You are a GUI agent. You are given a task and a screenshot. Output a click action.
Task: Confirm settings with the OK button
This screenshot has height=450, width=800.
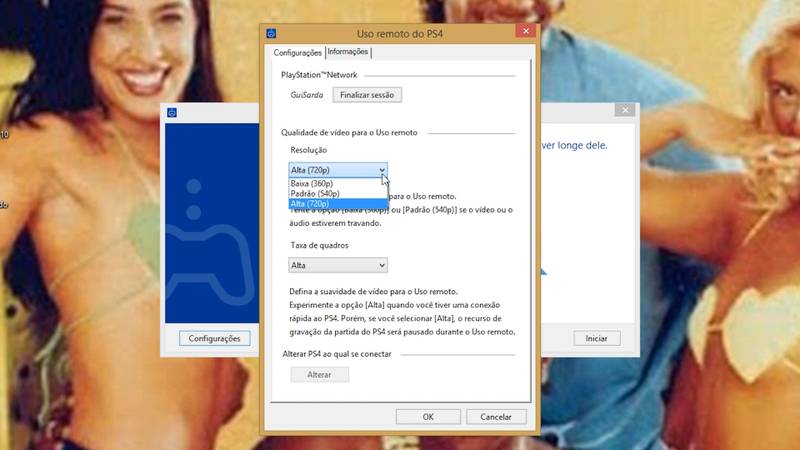pyautogui.click(x=428, y=417)
